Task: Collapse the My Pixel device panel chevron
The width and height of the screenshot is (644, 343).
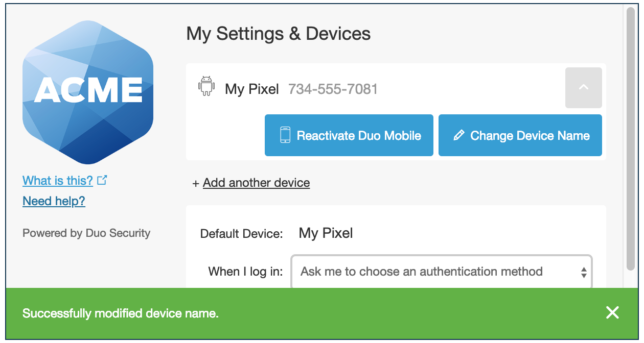Action: pyautogui.click(x=584, y=88)
